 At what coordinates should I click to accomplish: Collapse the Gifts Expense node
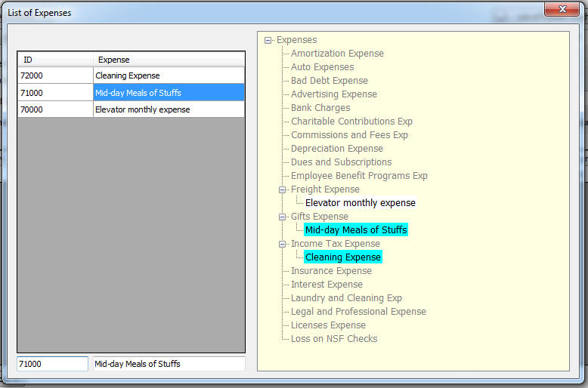pyautogui.click(x=282, y=217)
